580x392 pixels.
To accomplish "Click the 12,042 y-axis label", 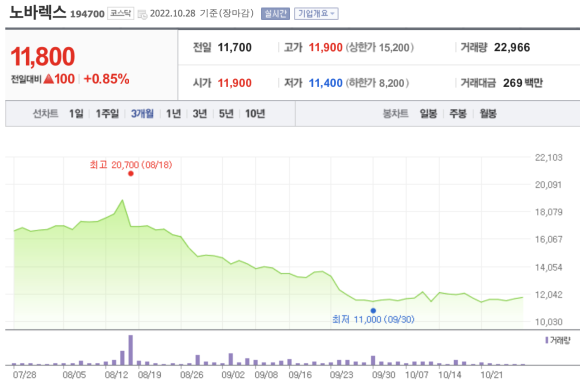I will (x=549, y=295).
